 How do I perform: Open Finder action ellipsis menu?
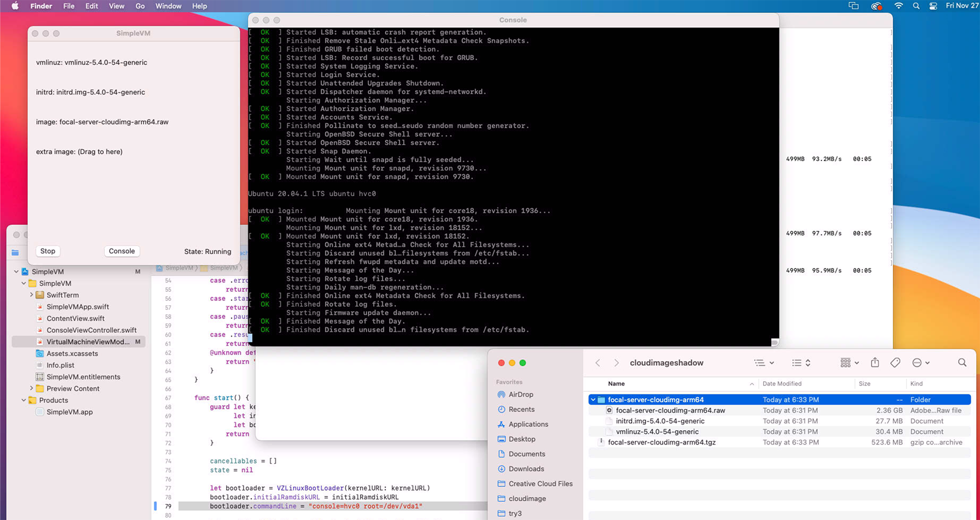(920, 363)
